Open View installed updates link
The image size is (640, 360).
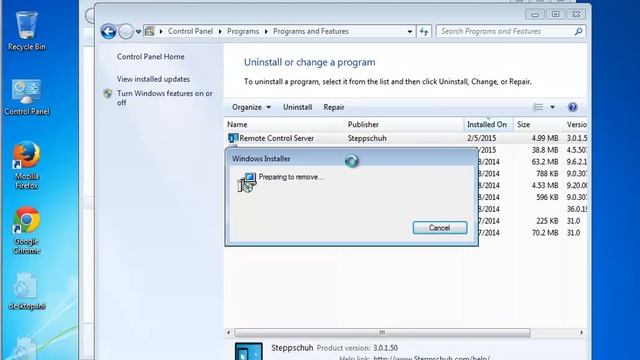(x=153, y=79)
